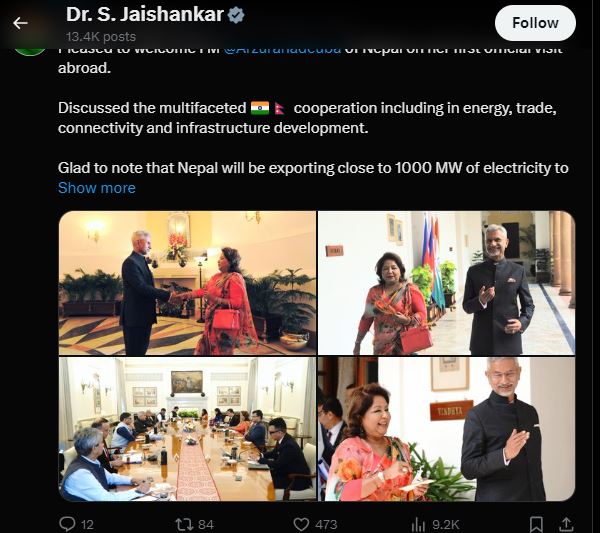600x533 pixels.
Task: Like the post with the heart icon
Action: pyautogui.click(x=301, y=524)
